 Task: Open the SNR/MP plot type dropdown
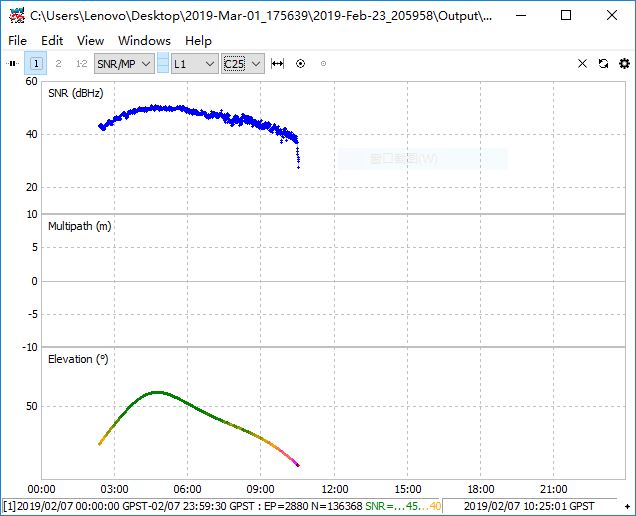124,64
